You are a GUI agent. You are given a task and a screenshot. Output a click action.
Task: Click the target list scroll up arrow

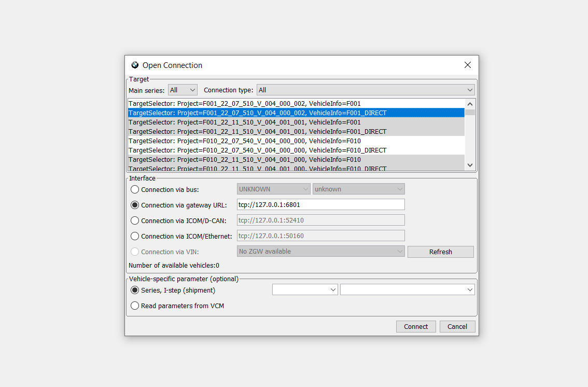[x=470, y=104]
